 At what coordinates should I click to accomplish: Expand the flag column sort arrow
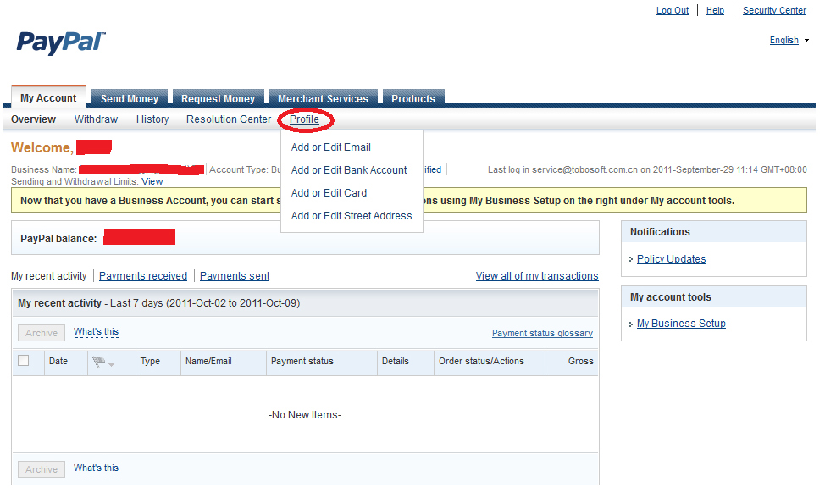pyautogui.click(x=112, y=364)
